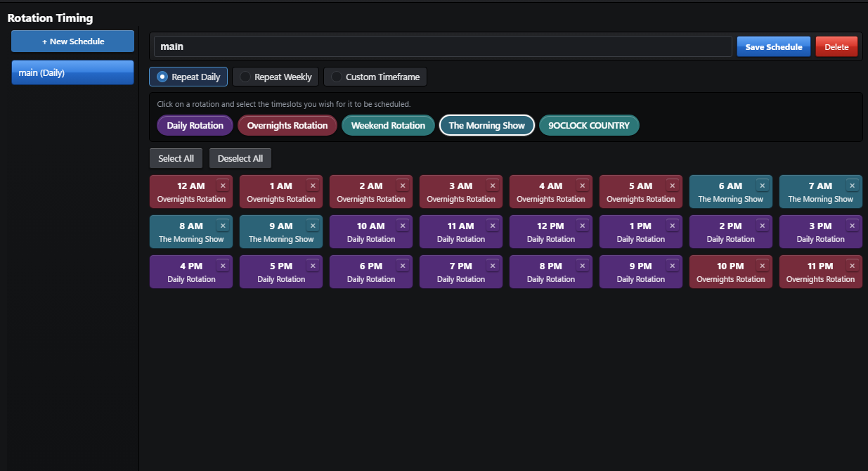The width and height of the screenshot is (868, 471).
Task: Click the Save Schedule button
Action: [x=774, y=46]
